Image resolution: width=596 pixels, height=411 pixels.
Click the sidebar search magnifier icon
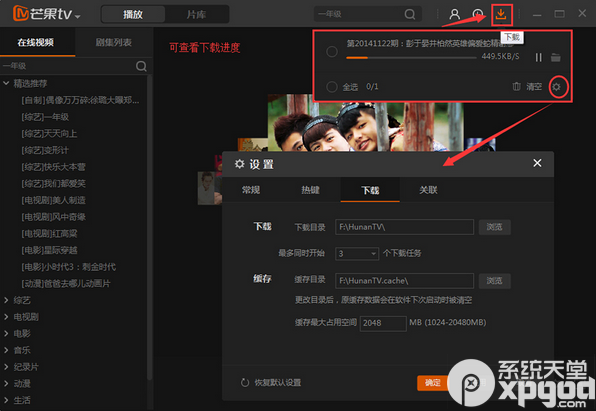click(x=141, y=66)
